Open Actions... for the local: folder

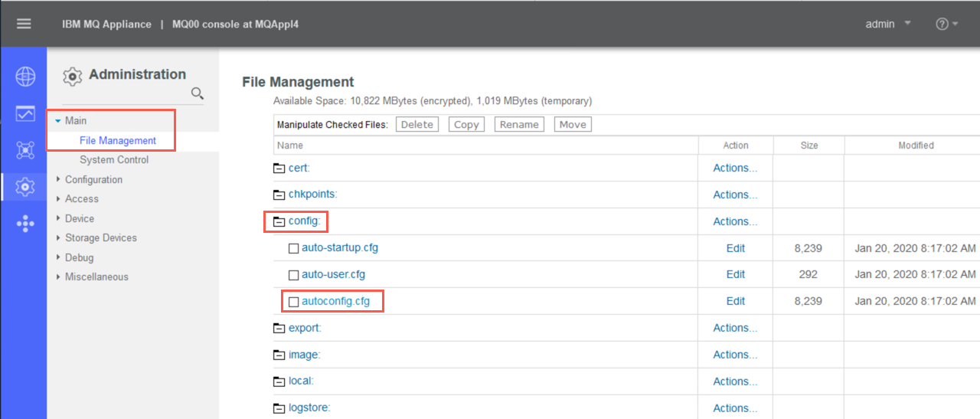[735, 381]
